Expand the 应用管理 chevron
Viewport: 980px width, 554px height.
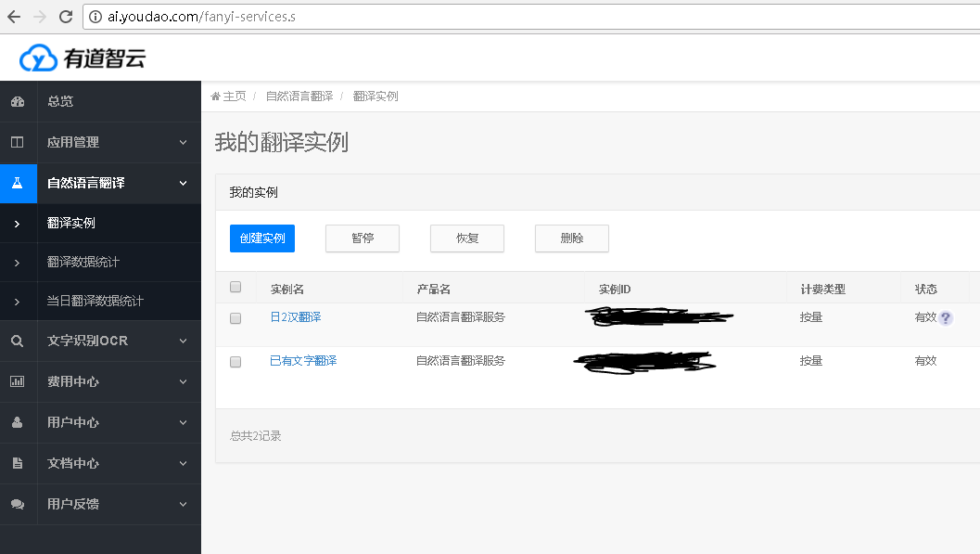[x=184, y=143]
